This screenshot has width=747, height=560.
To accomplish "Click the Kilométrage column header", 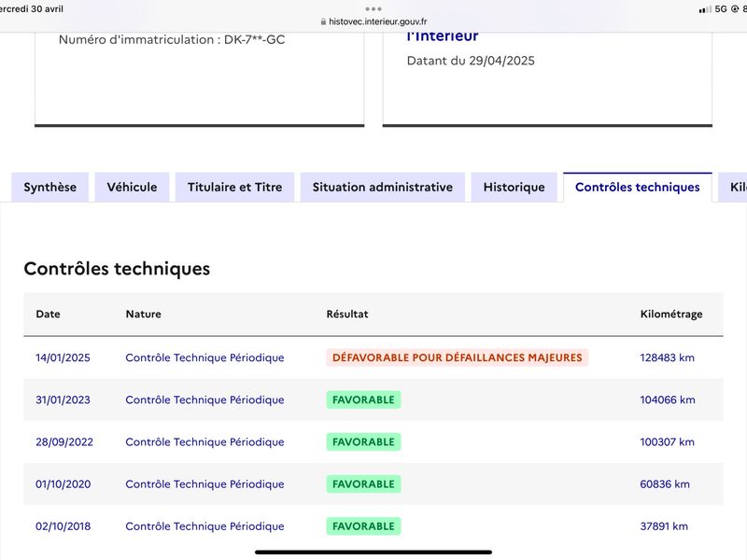I will point(671,315).
